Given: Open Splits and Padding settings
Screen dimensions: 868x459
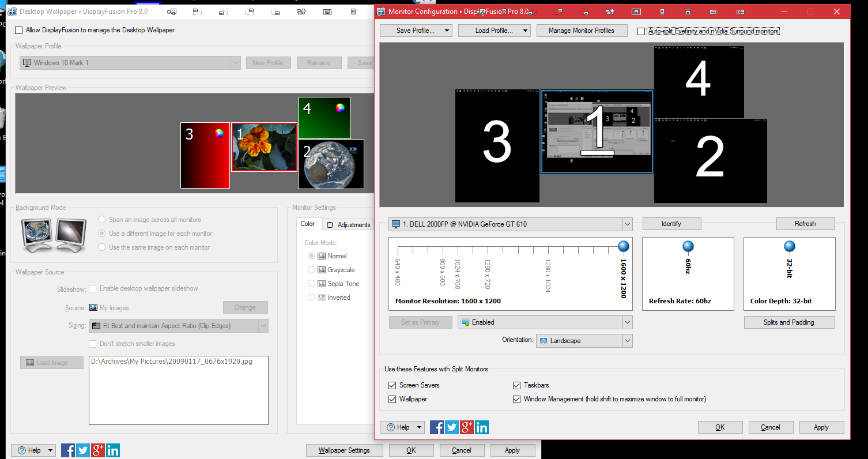Looking at the screenshot, I should (x=788, y=322).
